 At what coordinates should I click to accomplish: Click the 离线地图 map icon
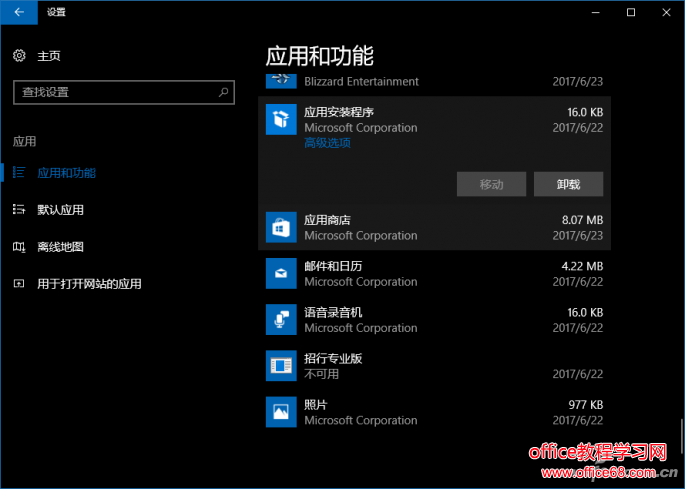(x=19, y=247)
